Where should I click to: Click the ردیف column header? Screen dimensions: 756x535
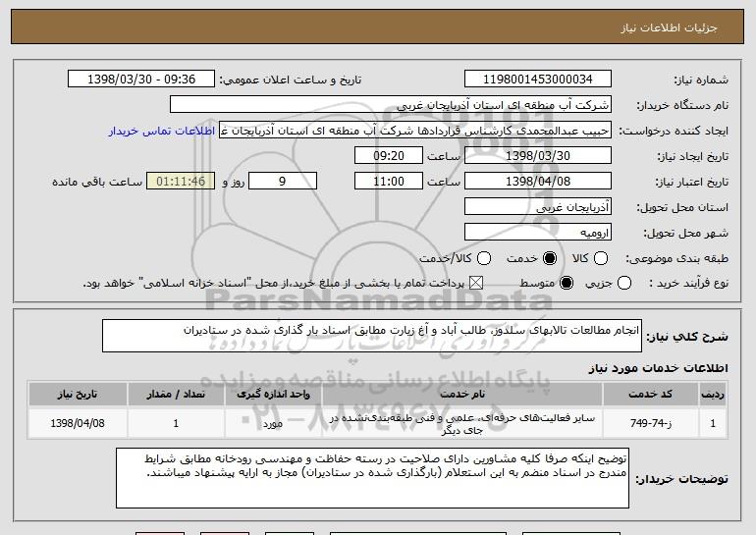pos(713,395)
